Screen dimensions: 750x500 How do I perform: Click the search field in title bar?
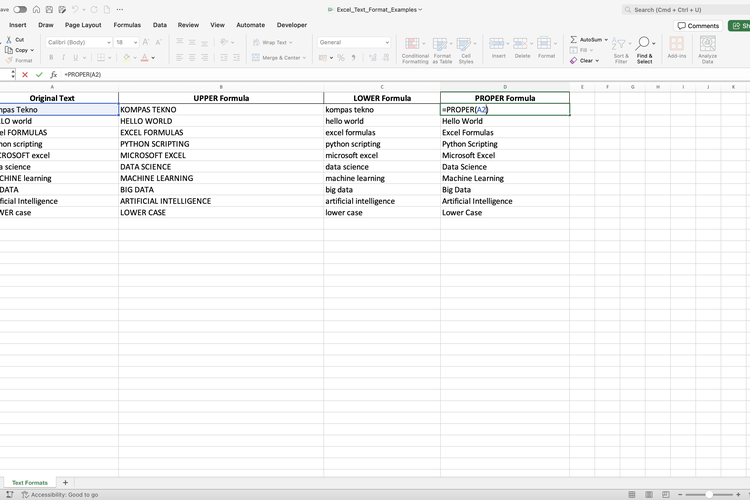[x=685, y=9]
